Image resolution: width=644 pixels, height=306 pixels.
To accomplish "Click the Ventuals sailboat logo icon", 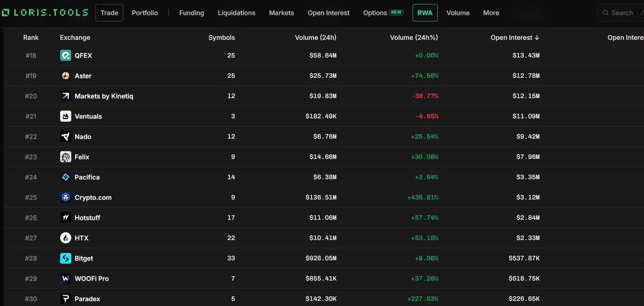I will click(65, 116).
